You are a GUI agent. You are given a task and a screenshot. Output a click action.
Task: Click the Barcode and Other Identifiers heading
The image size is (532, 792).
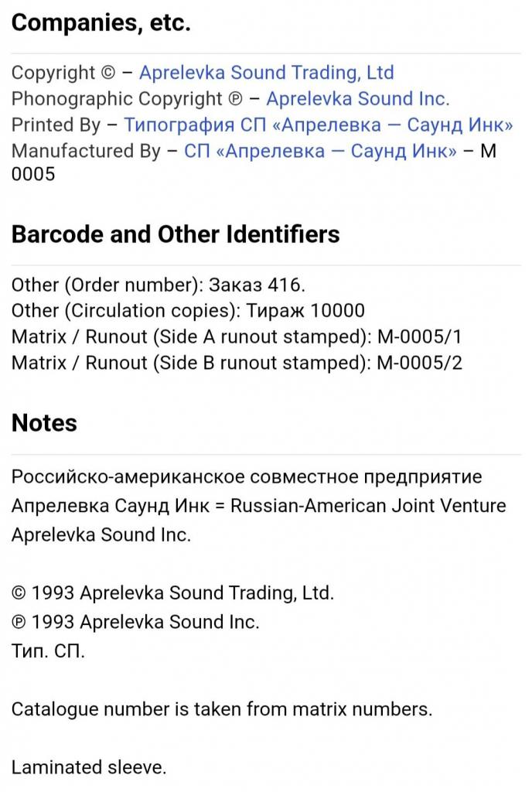[176, 234]
